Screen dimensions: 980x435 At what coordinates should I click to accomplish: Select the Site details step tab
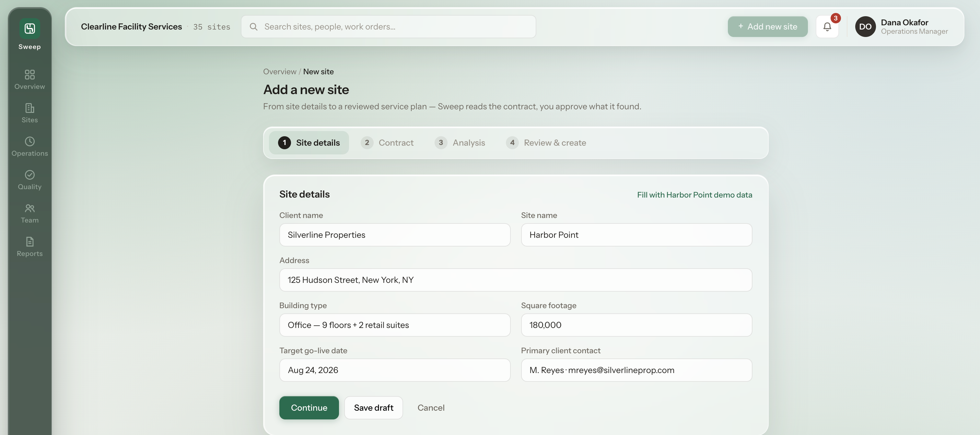tap(309, 143)
